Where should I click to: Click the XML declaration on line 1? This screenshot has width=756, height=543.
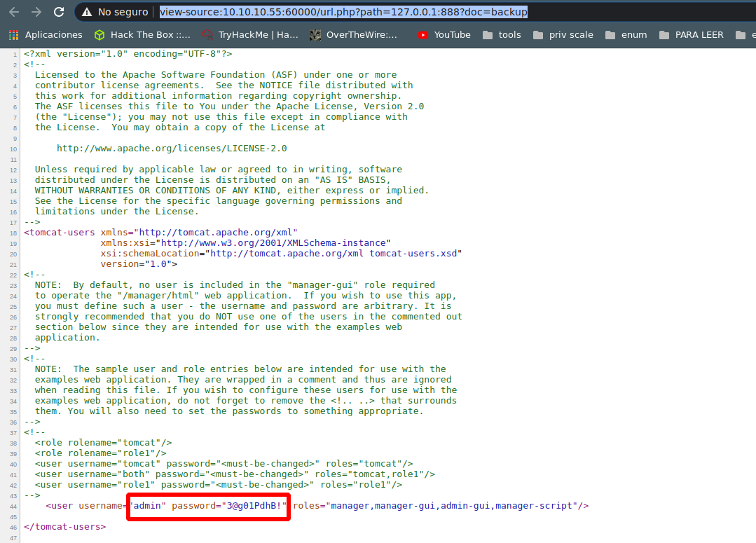[x=128, y=54]
